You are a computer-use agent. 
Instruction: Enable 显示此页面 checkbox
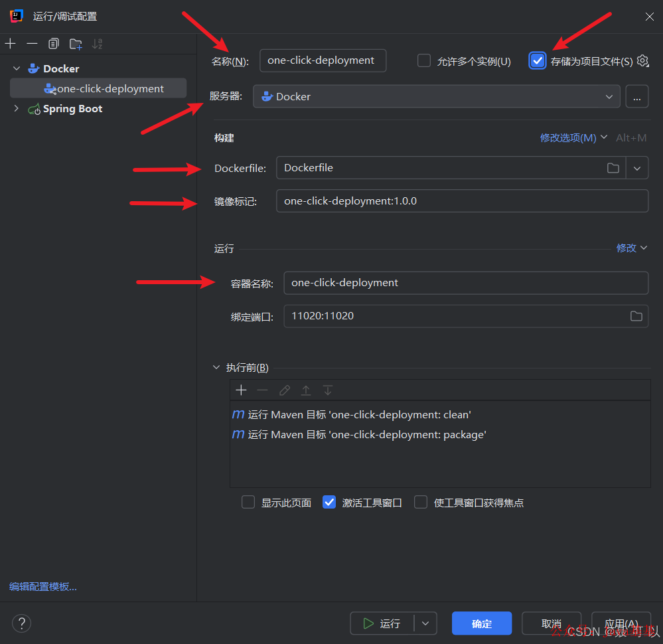(248, 502)
